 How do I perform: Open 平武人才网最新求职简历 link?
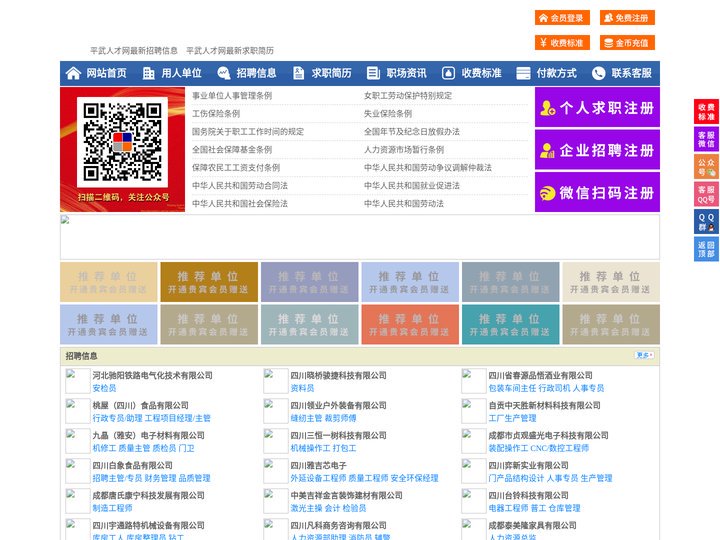click(x=230, y=51)
